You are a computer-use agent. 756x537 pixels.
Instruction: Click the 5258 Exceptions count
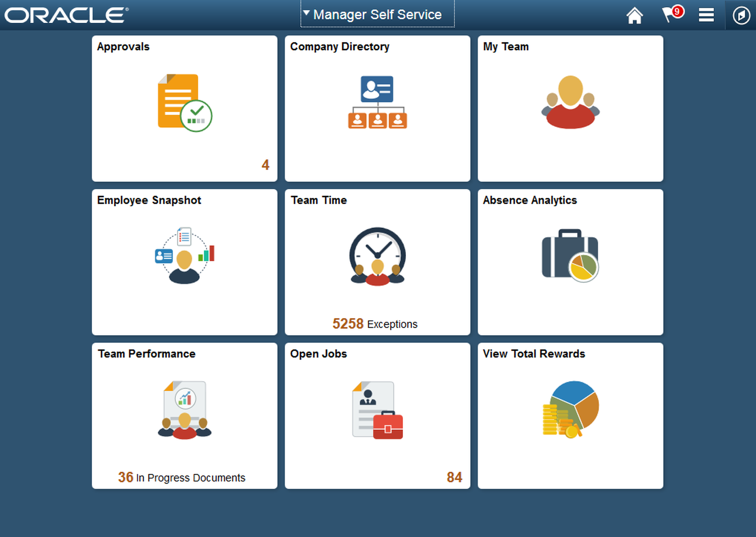[375, 324]
